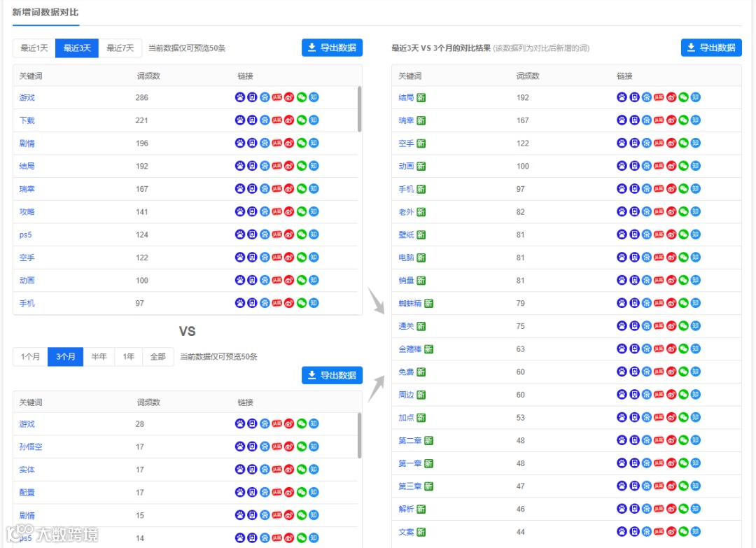Image resolution: width=756 pixels, height=548 pixels.
Task: Click the Toutiao icon for keyword 配置
Action: (276, 492)
